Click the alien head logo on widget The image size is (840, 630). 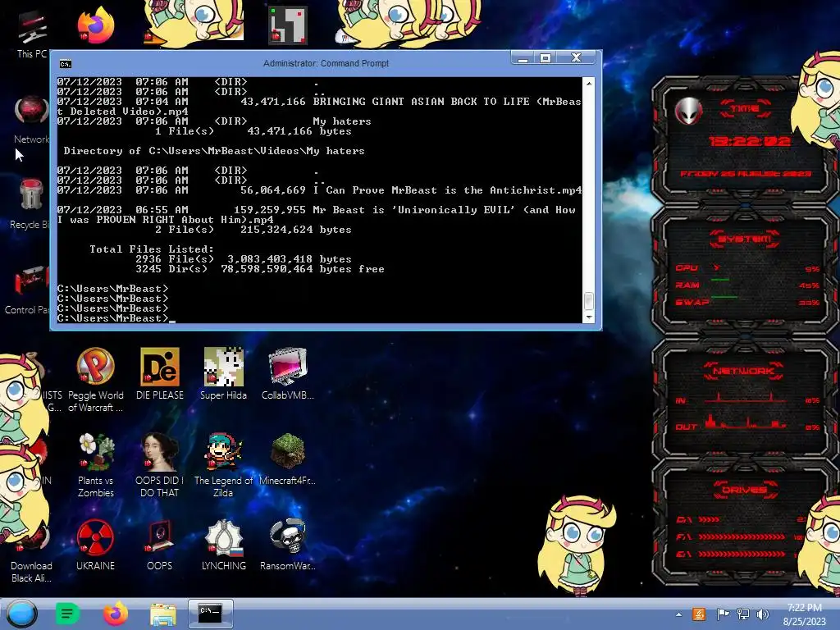tap(688, 112)
